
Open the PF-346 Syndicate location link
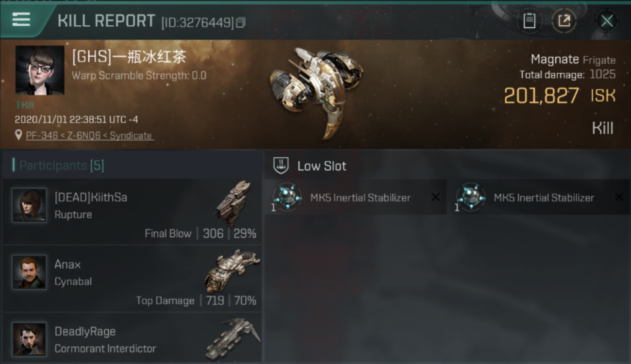(89, 135)
